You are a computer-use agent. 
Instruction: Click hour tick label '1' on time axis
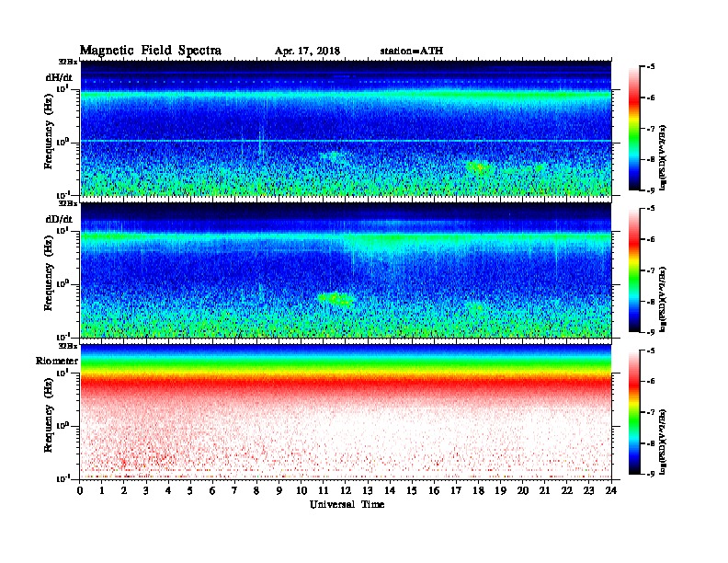[102, 490]
